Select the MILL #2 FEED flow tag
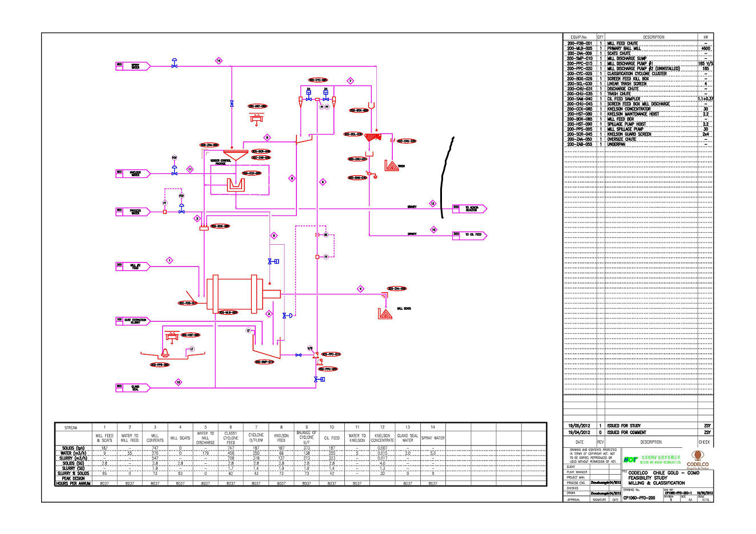The height and width of the screenshot is (534, 756). point(133,266)
